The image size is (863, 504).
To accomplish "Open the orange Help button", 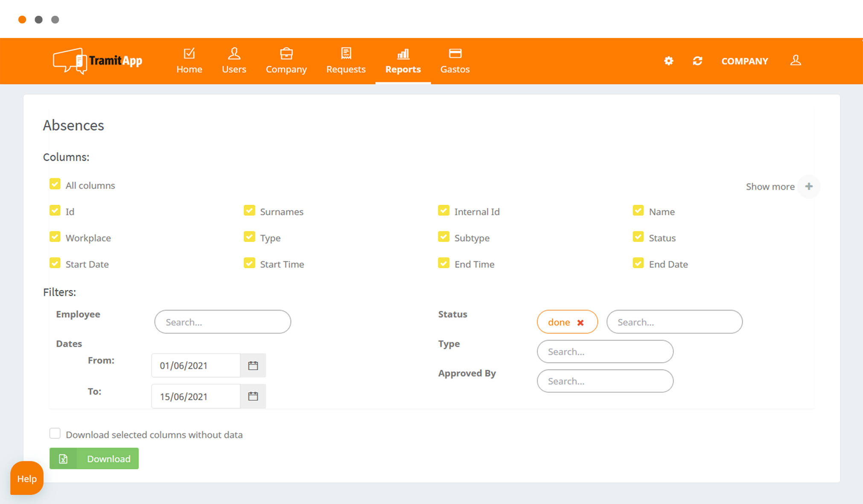I will tap(27, 478).
